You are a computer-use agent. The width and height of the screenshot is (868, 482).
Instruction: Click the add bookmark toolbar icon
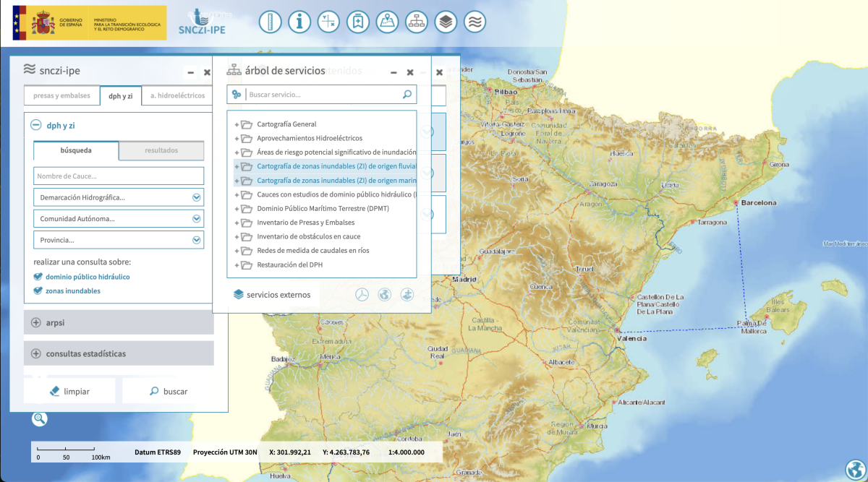coord(357,22)
